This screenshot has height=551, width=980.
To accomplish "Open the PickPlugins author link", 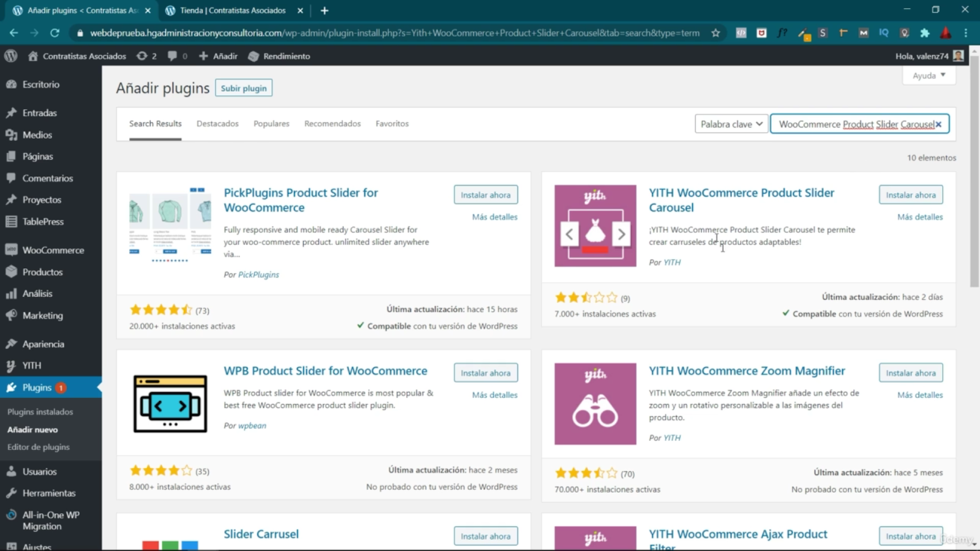I will pyautogui.click(x=258, y=275).
